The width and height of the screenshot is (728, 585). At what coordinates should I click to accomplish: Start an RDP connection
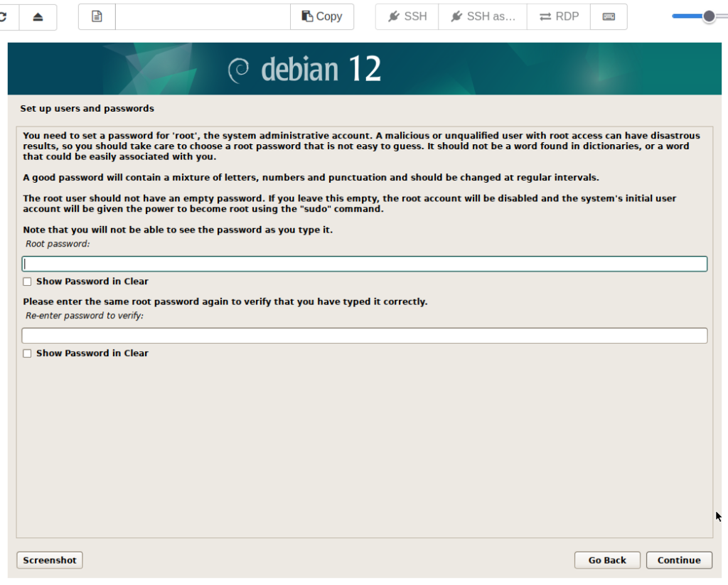click(559, 16)
